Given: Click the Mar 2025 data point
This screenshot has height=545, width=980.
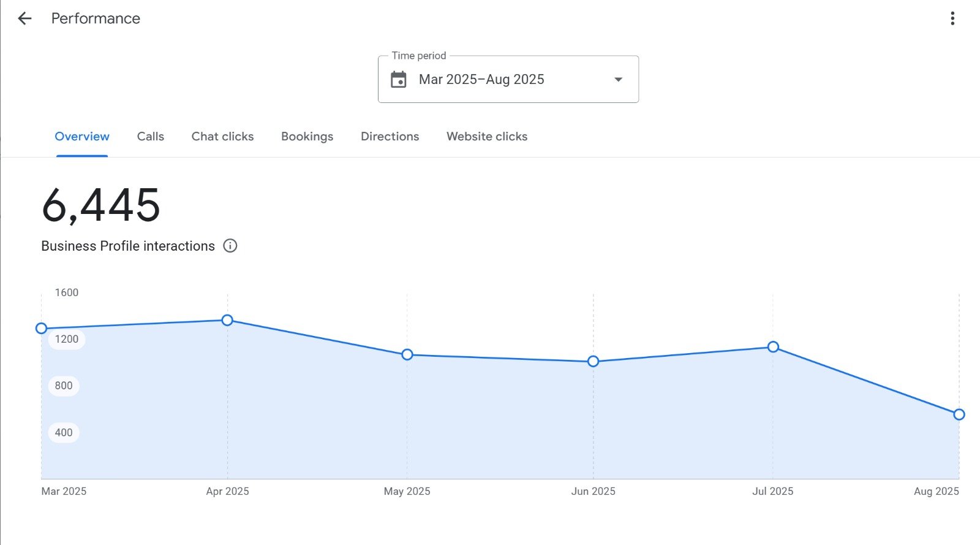Looking at the screenshot, I should coord(42,329).
